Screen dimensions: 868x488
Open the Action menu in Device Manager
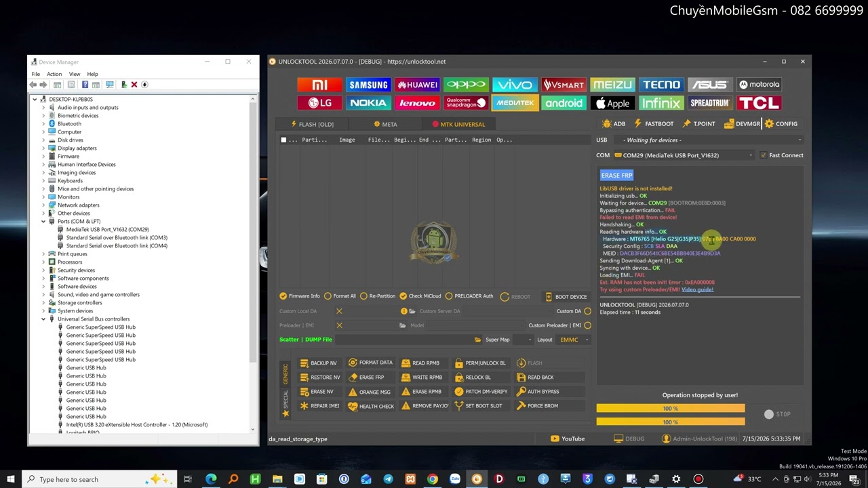[54, 74]
